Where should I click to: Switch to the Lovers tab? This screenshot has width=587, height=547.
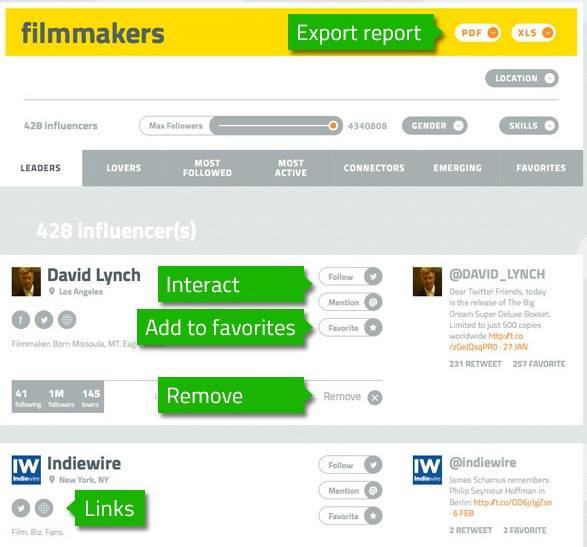click(x=124, y=168)
